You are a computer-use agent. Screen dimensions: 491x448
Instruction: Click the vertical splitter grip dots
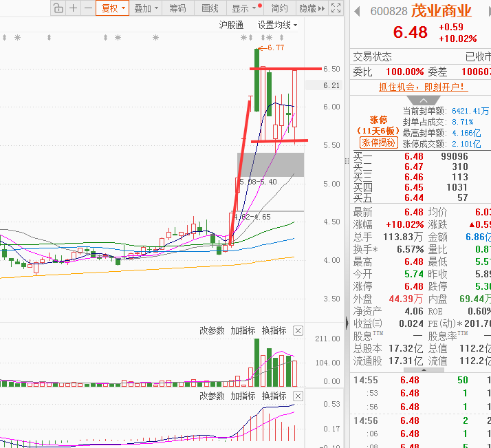point(347,161)
